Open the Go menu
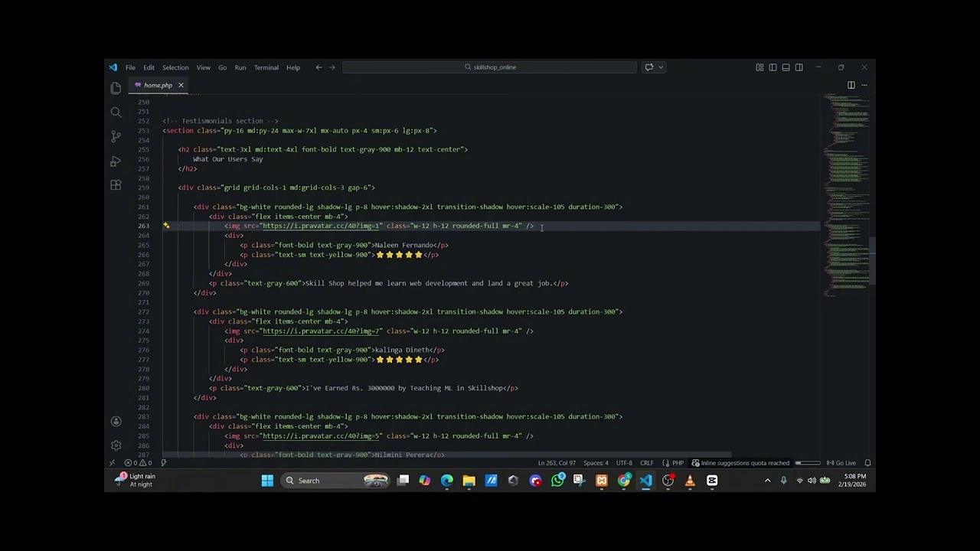Screen dimensions: 980x551 coord(222,67)
